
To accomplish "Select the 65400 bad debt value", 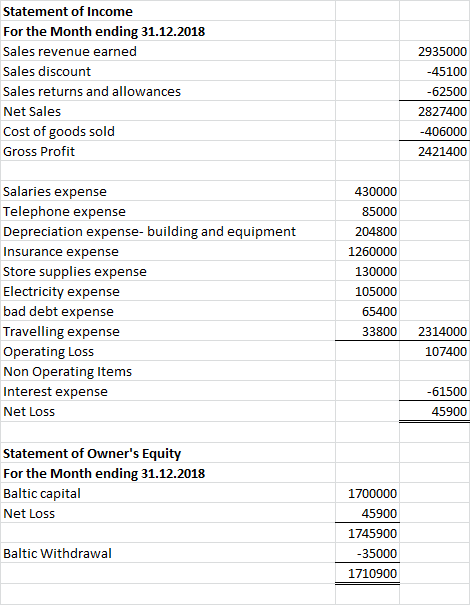I will pos(367,311).
